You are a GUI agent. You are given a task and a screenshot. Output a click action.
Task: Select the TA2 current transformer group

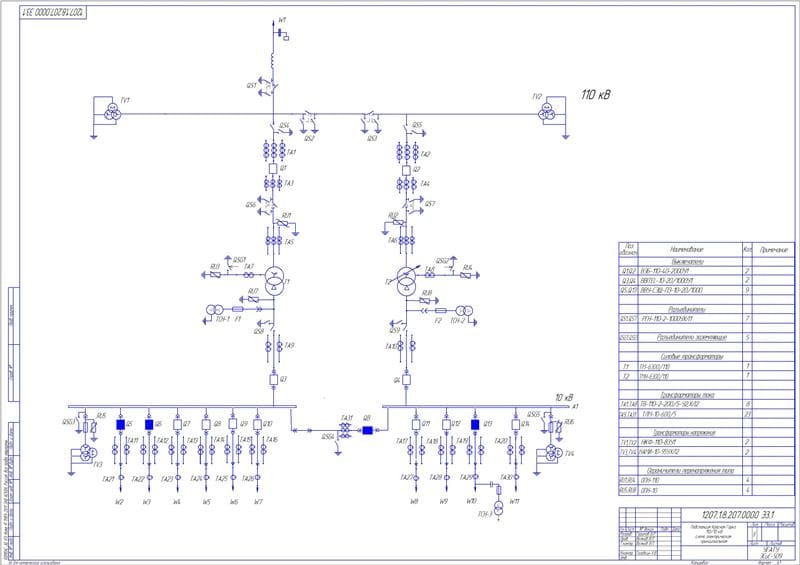click(x=407, y=152)
